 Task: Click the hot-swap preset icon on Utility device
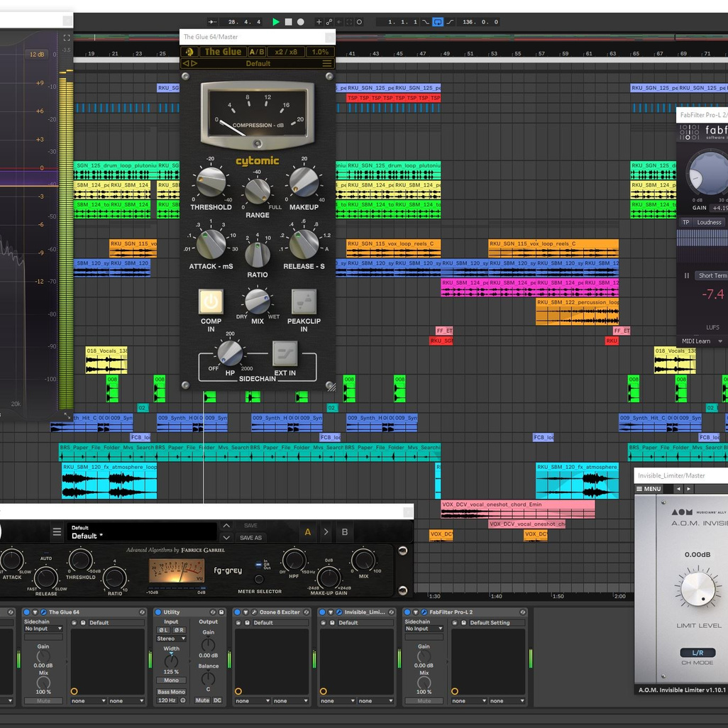tap(212, 612)
